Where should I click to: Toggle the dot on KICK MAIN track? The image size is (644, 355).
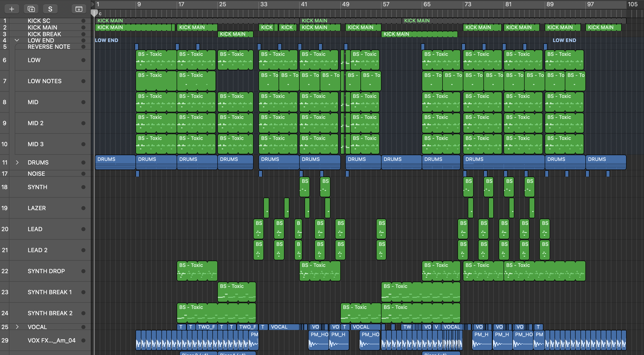(83, 27)
